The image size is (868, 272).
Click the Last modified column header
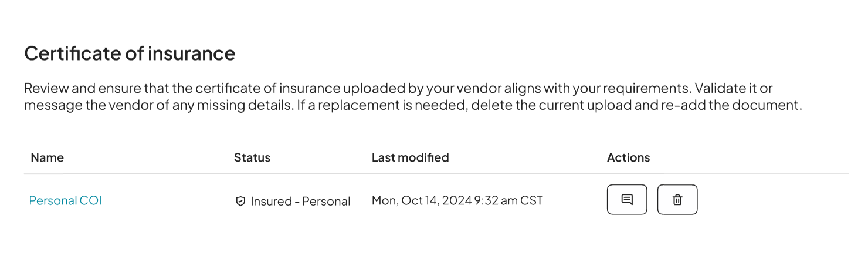[410, 157]
